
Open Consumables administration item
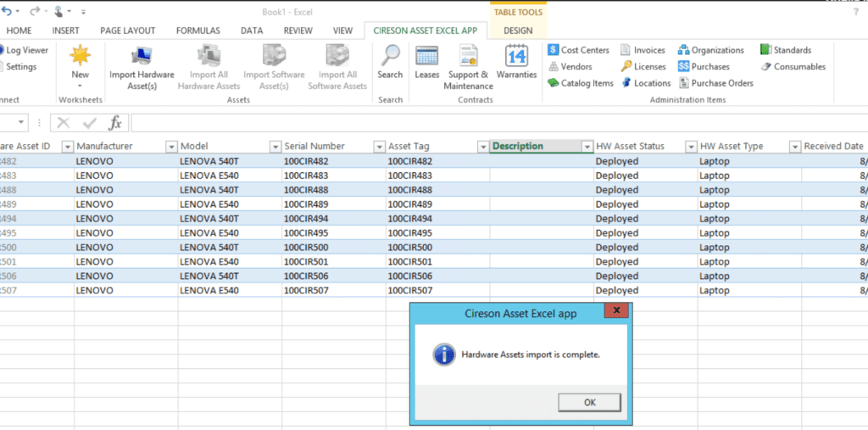point(793,66)
